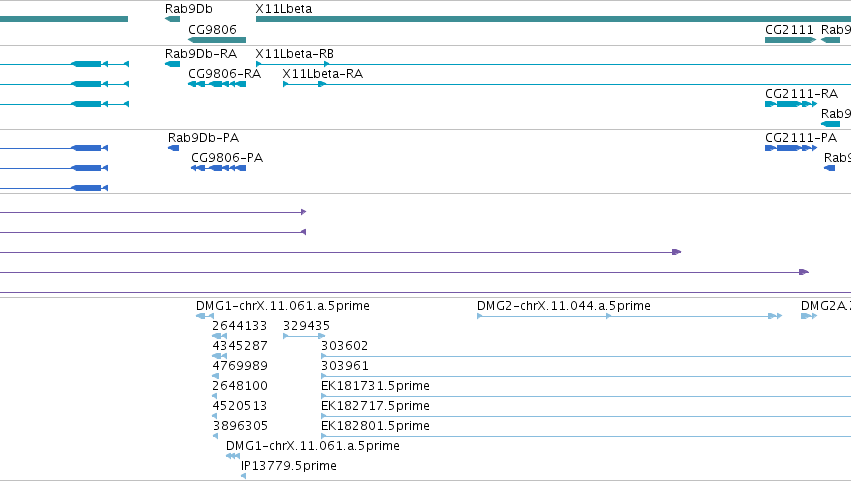Select the CG9806-PA protein label
Image resolution: width=851 pixels, height=481 pixels.
[x=227, y=157]
